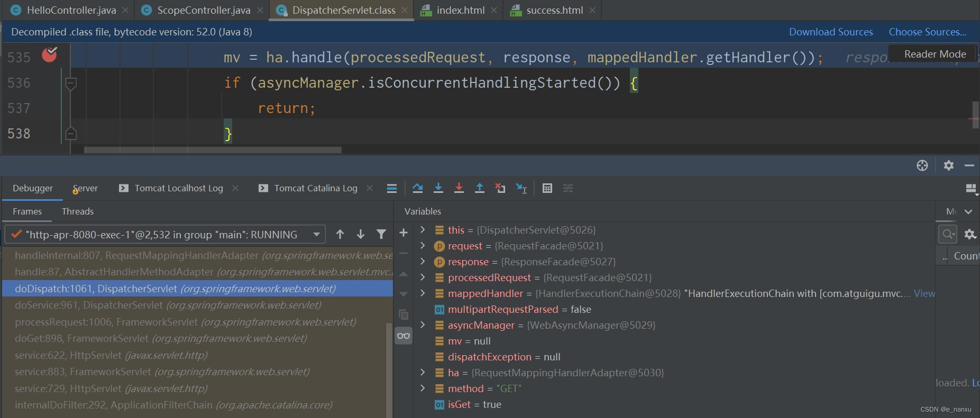Viewport: 980px width, 418px height.
Task: Click the Restore Layout icon in debug toolbar
Action: point(971,189)
